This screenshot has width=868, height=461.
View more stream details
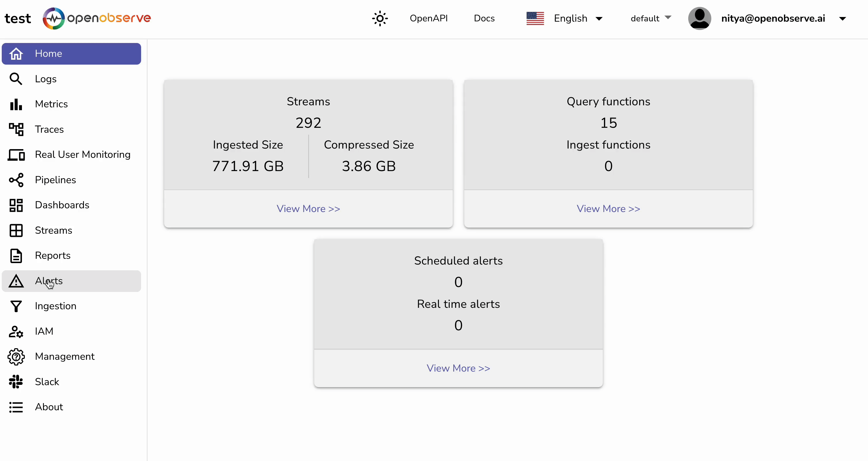(308, 209)
